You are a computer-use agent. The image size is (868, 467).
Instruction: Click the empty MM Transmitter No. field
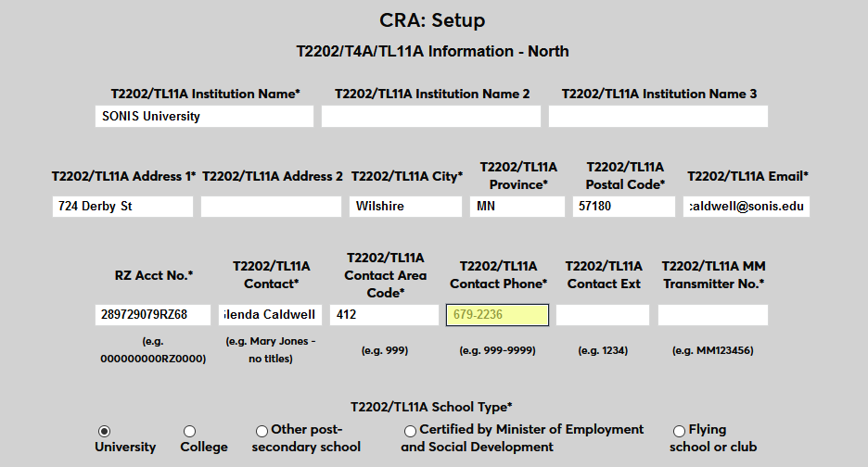713,315
